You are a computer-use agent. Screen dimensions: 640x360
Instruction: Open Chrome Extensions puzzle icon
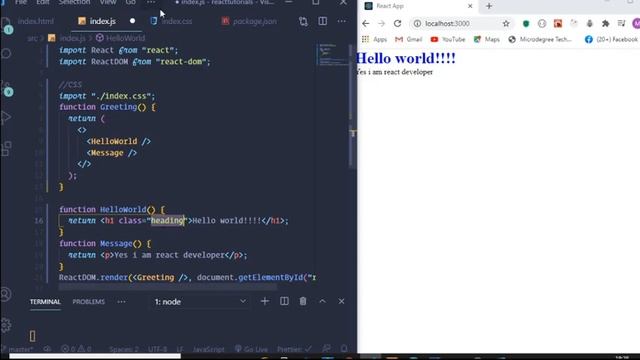[605, 24]
